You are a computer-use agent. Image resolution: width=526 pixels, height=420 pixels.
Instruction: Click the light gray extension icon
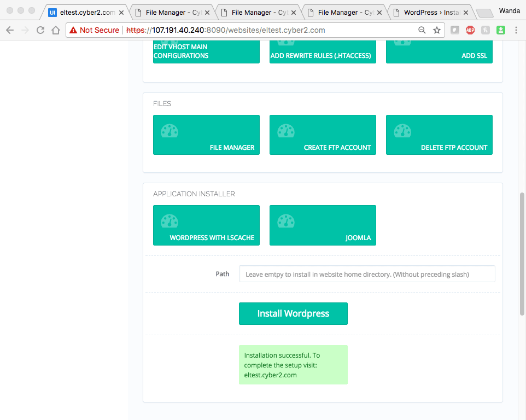point(486,30)
